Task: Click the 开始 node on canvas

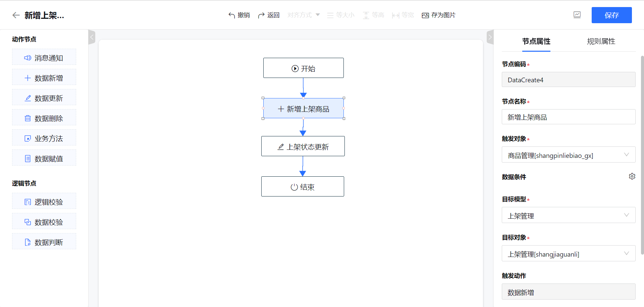Action: (304, 68)
